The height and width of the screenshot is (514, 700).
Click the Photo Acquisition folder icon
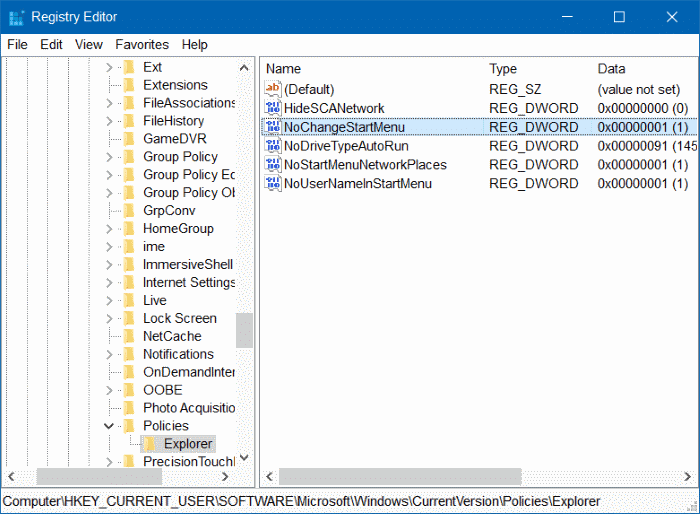tap(129, 408)
